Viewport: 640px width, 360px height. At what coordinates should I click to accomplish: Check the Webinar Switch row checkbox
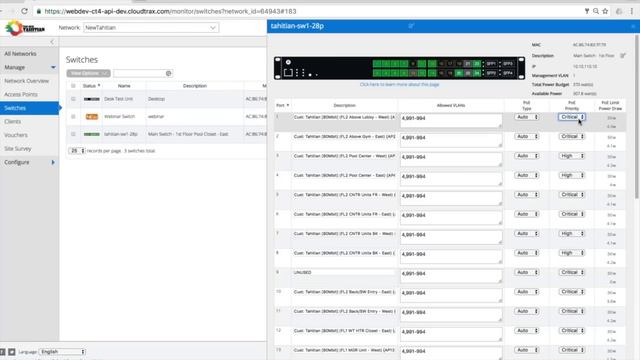[73, 117]
